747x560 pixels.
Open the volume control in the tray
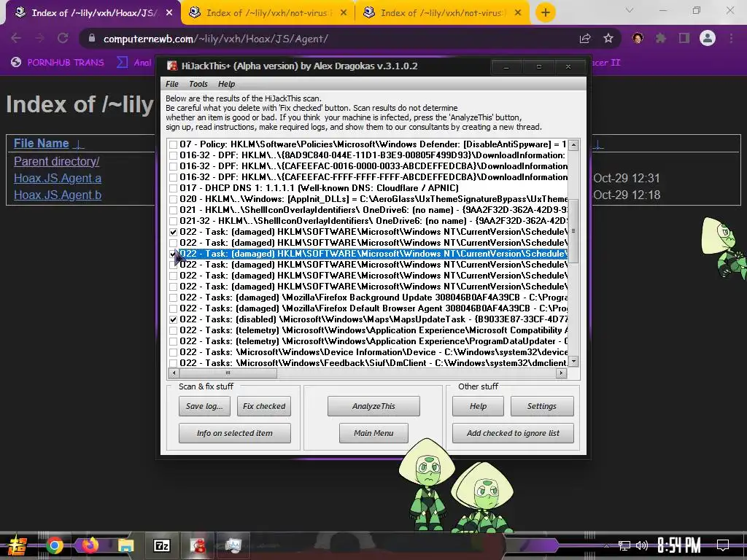click(x=642, y=545)
